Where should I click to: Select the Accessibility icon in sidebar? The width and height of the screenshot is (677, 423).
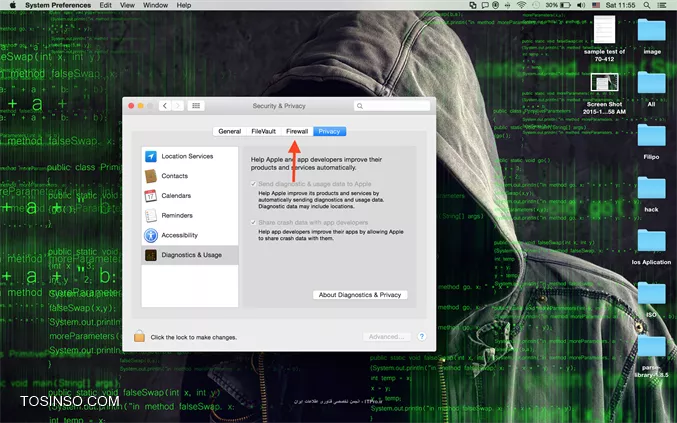151,235
